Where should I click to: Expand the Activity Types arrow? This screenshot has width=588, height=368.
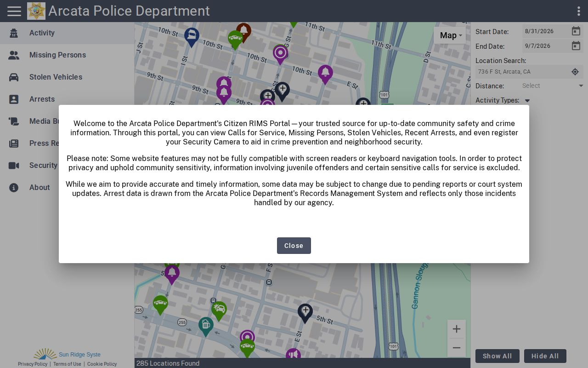[x=527, y=101]
